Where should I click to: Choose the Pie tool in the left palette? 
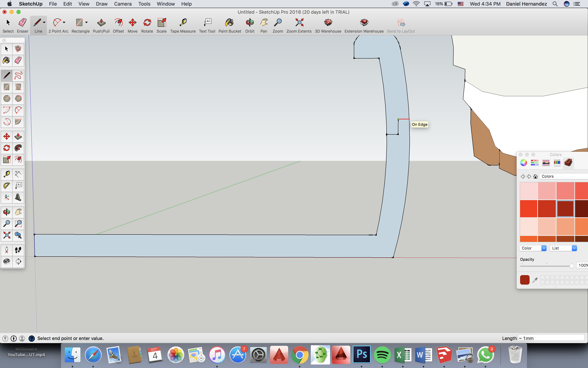[18, 122]
